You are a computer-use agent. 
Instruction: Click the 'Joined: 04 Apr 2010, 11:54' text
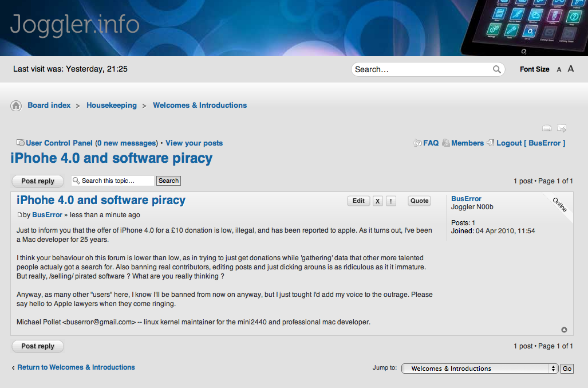(493, 231)
